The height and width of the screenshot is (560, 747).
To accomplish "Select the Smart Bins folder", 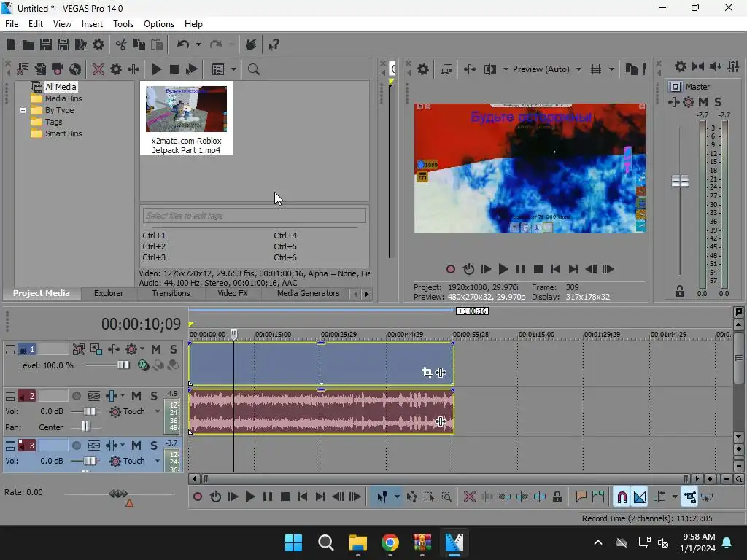I will coord(63,134).
